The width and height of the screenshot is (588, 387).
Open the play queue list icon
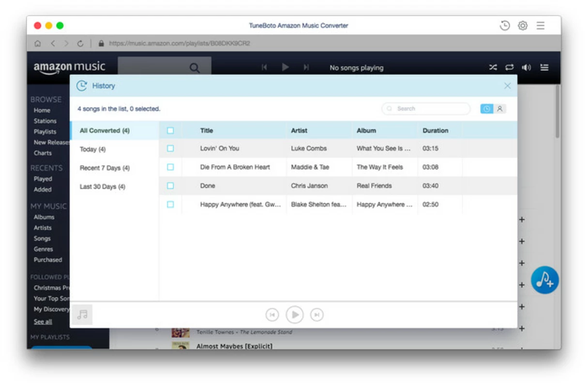point(544,68)
